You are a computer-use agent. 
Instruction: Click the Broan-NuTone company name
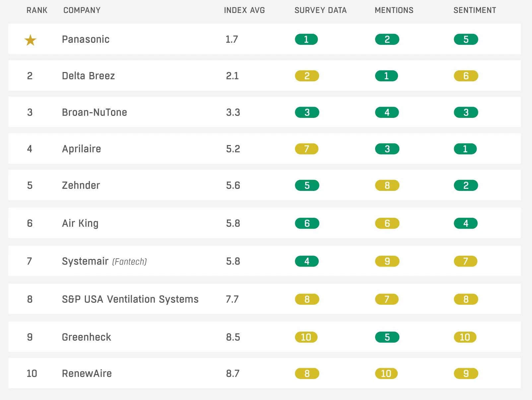pyautogui.click(x=95, y=112)
